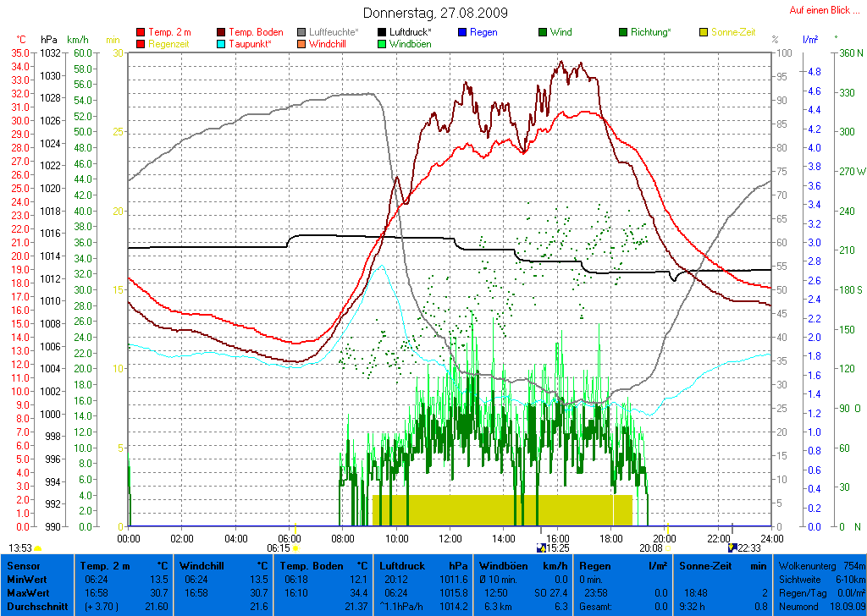This screenshot has width=867, height=616.
Task: Click the dark red Temp. Boden legend square
Action: click(222, 32)
